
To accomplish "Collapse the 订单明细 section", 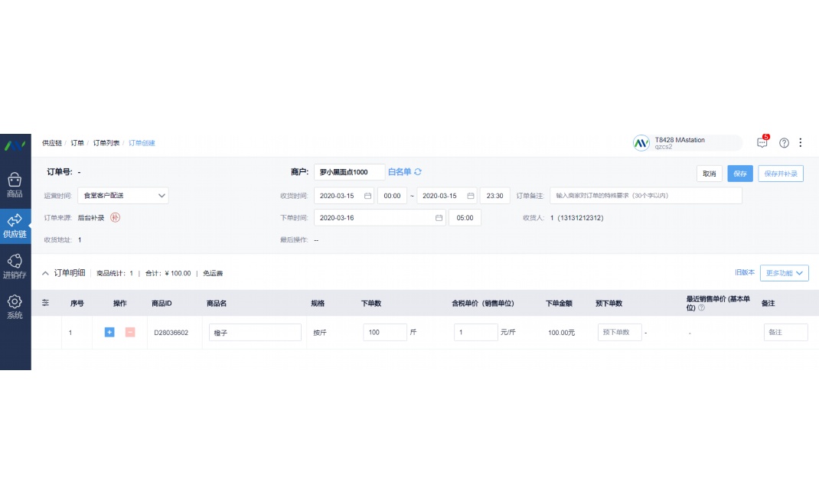I will 45,273.
